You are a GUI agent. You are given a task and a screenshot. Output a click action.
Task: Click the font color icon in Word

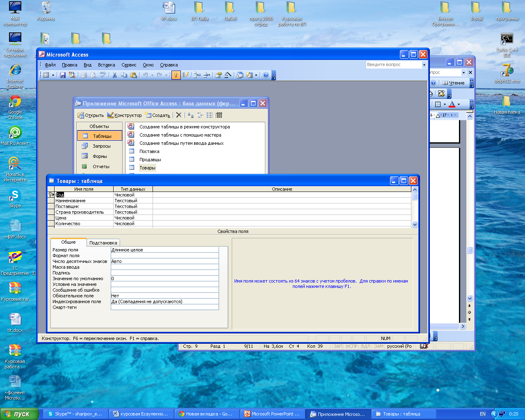(452, 104)
